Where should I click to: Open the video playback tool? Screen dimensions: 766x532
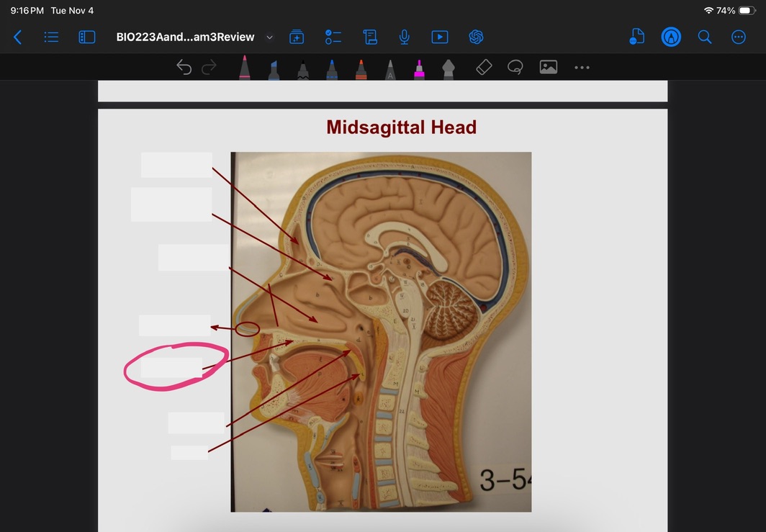coord(439,37)
